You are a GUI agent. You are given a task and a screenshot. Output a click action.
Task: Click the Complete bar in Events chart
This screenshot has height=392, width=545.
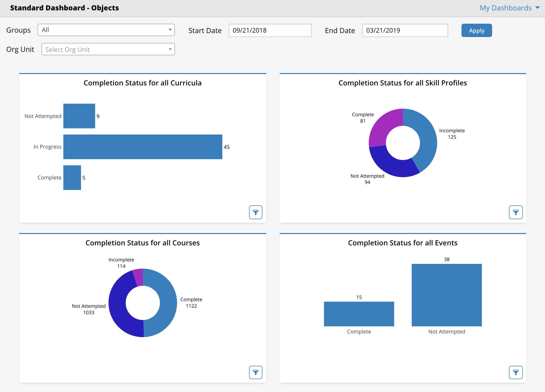point(359,314)
